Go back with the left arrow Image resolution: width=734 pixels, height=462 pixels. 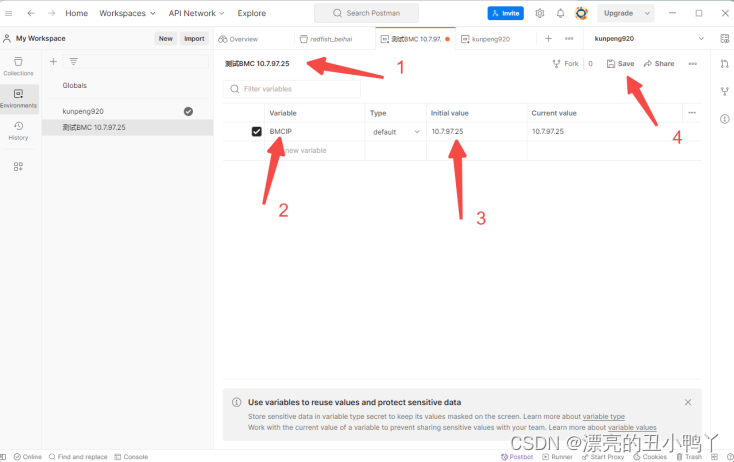pyautogui.click(x=31, y=13)
